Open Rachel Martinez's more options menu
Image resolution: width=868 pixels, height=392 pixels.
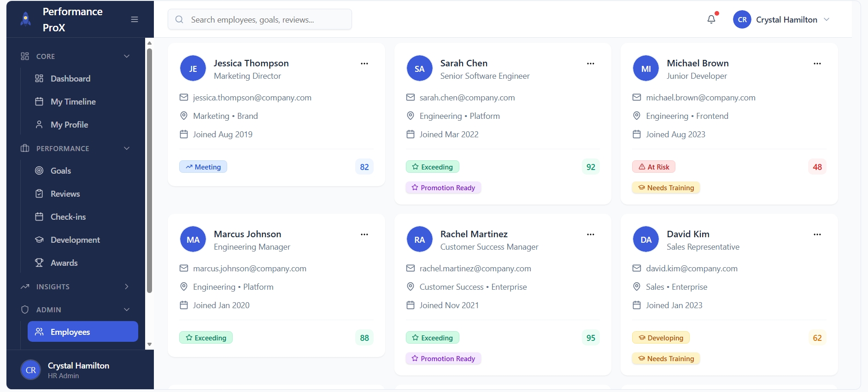(591, 234)
